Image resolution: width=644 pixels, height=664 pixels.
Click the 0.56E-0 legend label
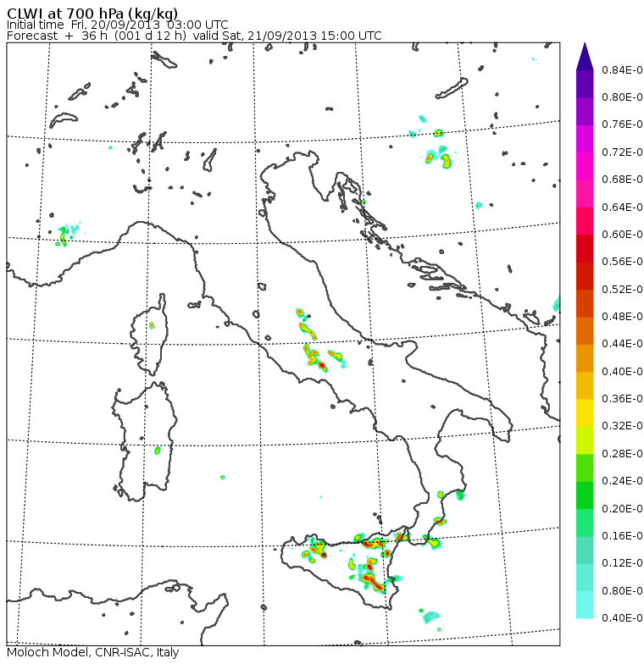pyautogui.click(x=622, y=262)
